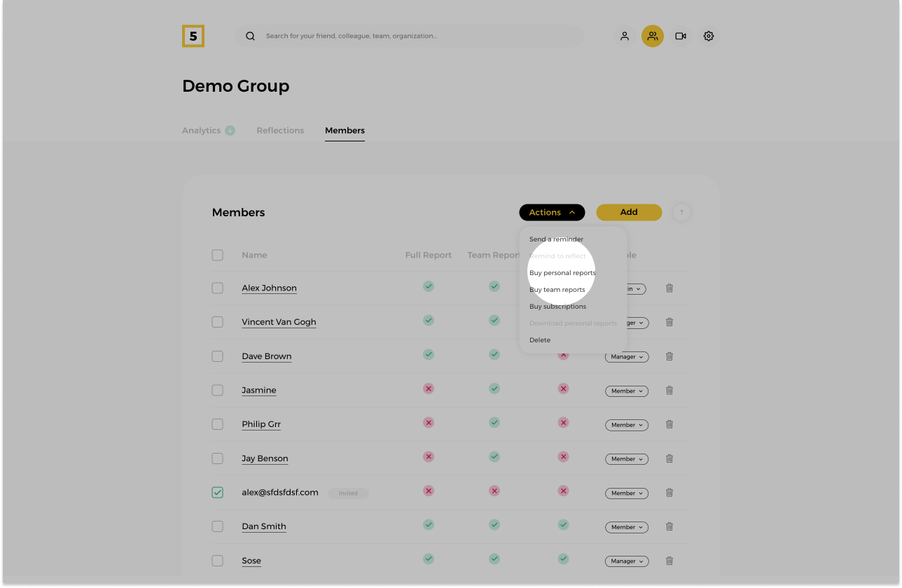902x588 pixels.
Task: Click trash icon in Jasmine's row
Action: [669, 391]
